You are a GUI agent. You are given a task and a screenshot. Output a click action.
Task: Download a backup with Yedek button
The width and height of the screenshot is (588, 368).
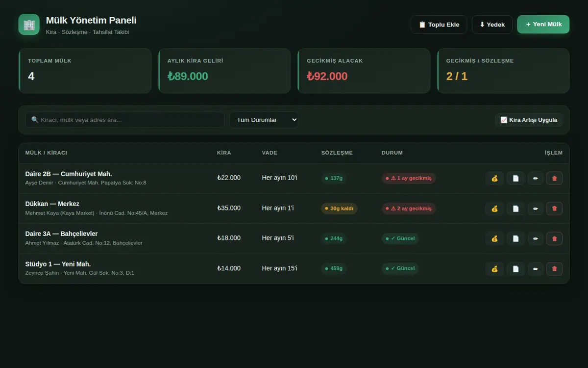[x=492, y=25]
